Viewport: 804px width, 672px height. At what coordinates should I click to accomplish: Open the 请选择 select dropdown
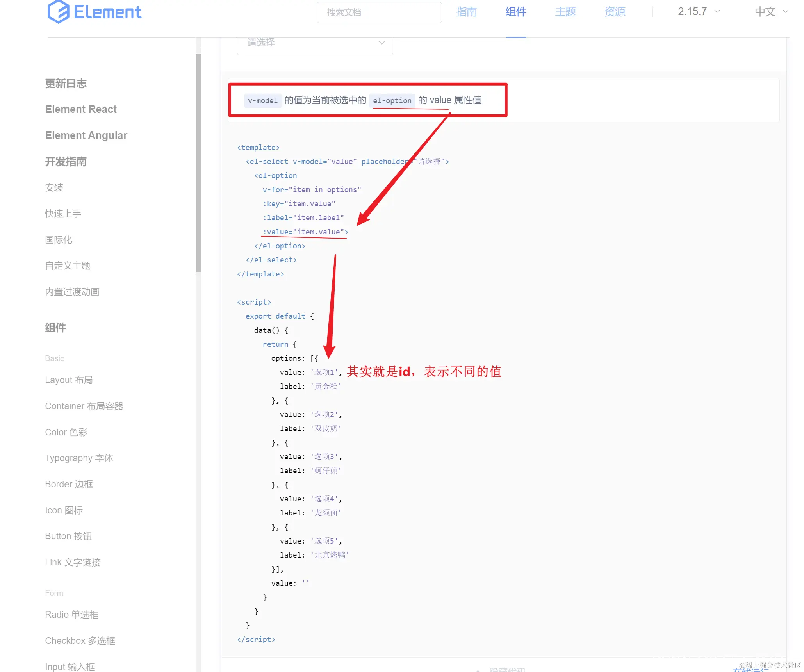click(308, 43)
